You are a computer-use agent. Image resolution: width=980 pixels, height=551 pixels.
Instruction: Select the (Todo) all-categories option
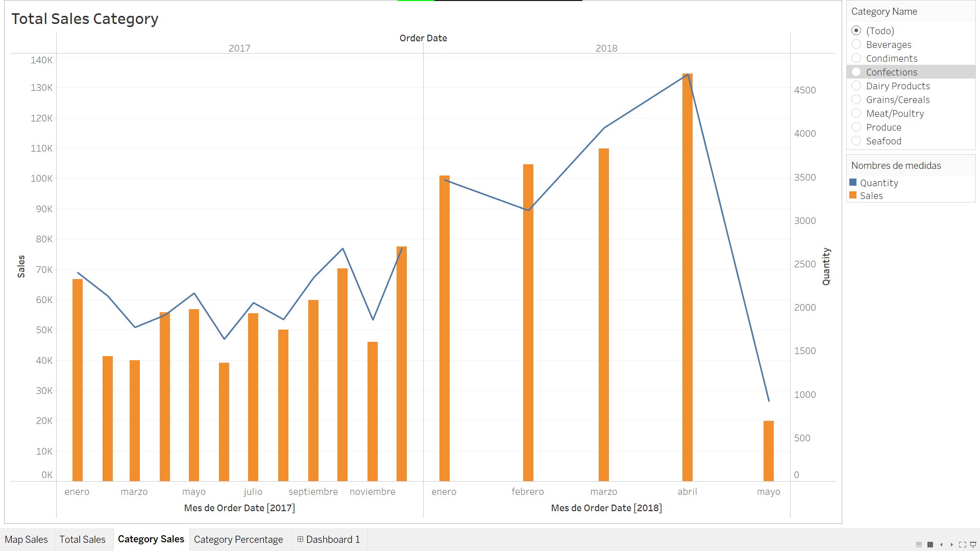(x=856, y=31)
